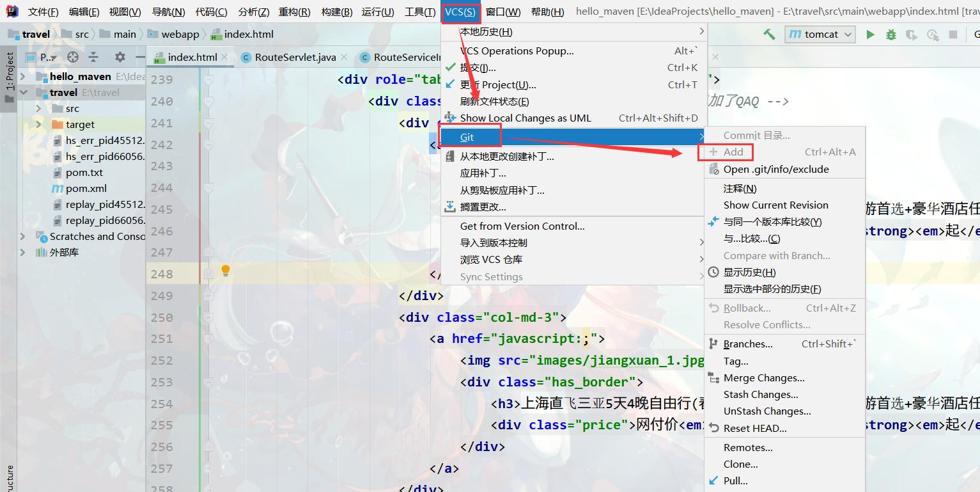The width and height of the screenshot is (980, 492).
Task: Choose Show Current Revision
Action: pos(784,205)
